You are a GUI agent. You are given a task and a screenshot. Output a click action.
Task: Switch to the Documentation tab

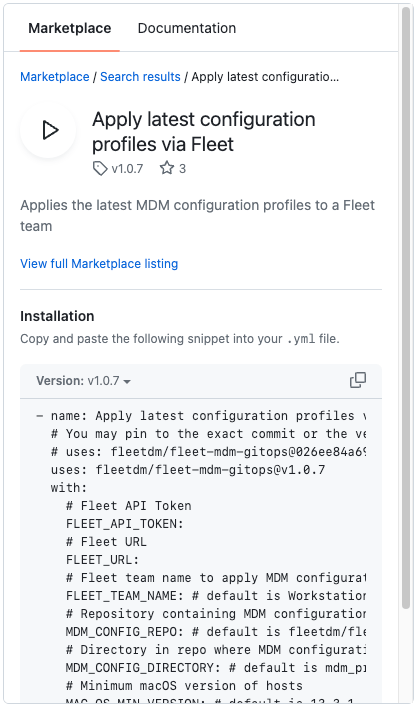tap(187, 28)
